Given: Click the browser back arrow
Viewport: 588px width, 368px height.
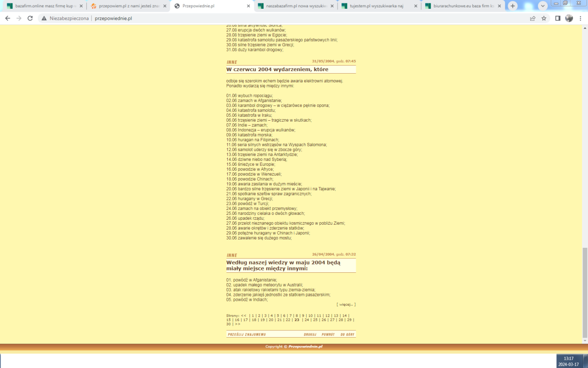Looking at the screenshot, I should point(7,18).
